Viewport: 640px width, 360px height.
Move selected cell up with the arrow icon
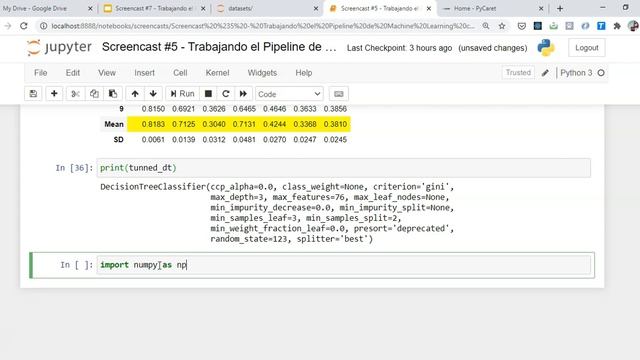(135, 94)
